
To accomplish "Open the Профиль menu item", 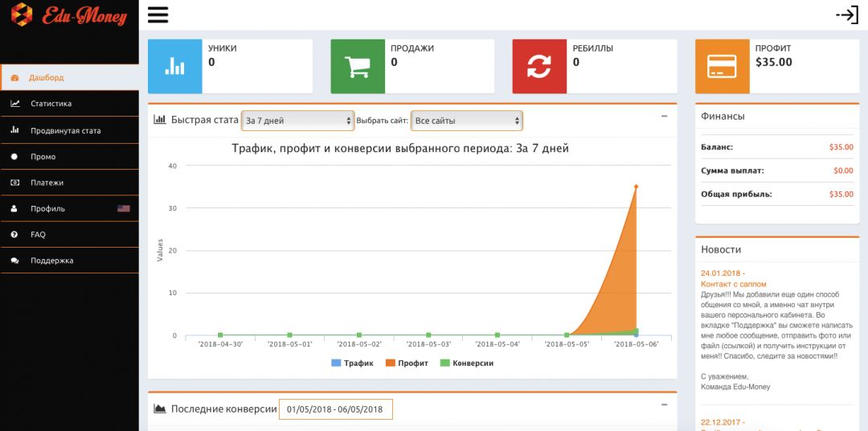I will coord(69,209).
